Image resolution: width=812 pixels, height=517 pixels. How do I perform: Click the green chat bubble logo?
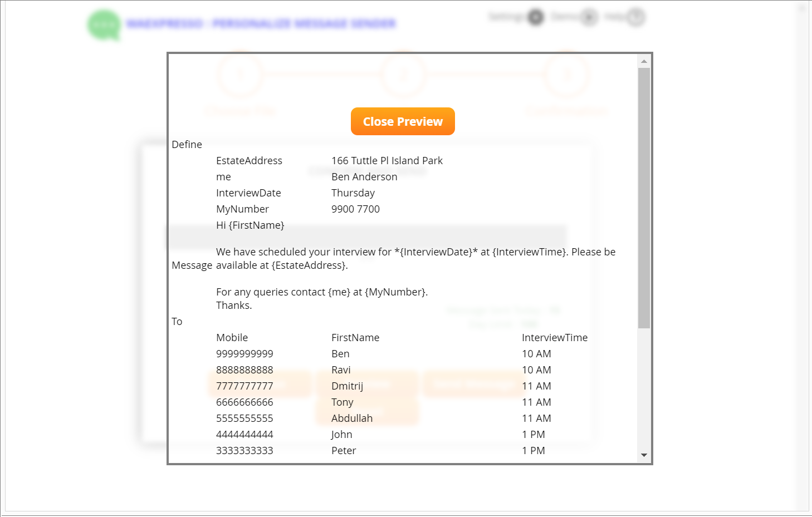[x=104, y=25]
